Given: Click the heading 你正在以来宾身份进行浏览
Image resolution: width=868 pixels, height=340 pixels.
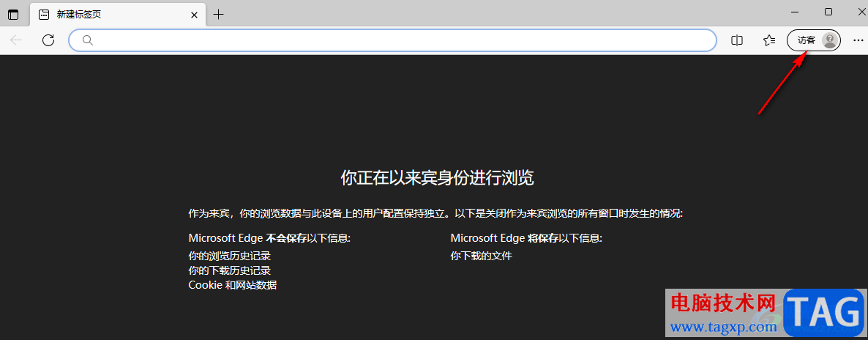Looking at the screenshot, I should (437, 178).
